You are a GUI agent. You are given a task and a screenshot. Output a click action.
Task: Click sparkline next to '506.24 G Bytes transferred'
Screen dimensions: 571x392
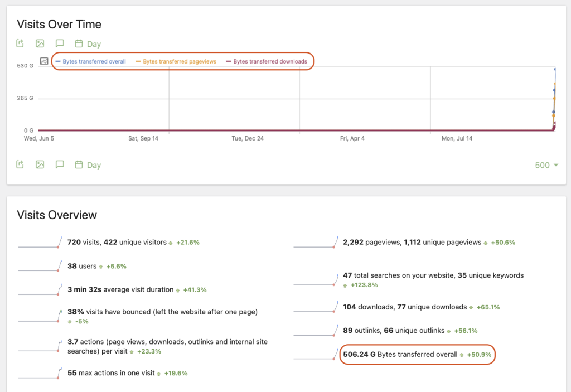(316, 355)
